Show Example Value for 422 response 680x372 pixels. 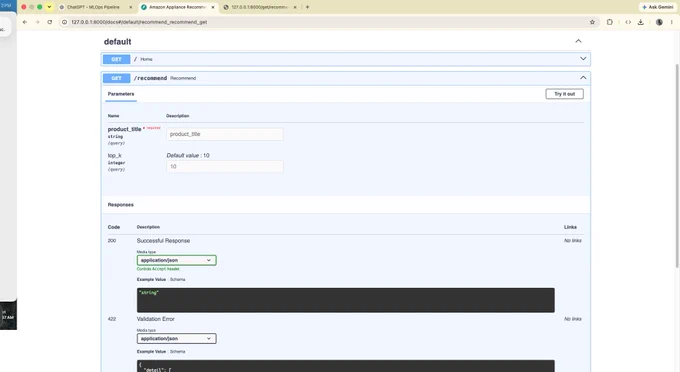(151, 352)
